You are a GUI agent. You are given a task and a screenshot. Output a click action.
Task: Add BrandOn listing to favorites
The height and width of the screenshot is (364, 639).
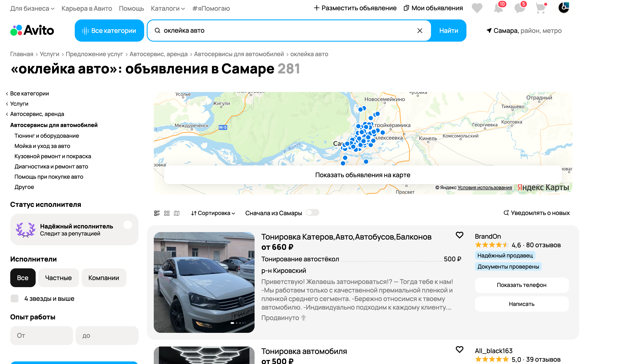coord(459,235)
